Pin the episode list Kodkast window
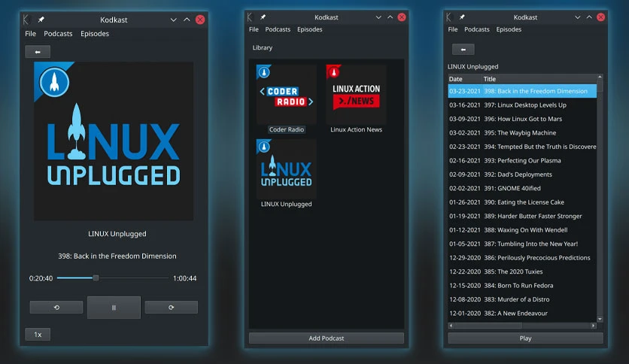The width and height of the screenshot is (629, 364). coord(462,17)
